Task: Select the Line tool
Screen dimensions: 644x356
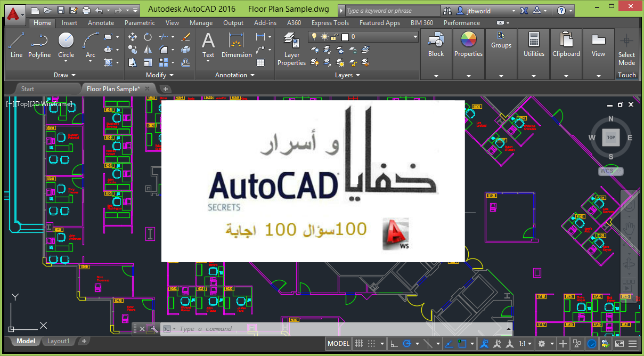Action: pyautogui.click(x=17, y=45)
